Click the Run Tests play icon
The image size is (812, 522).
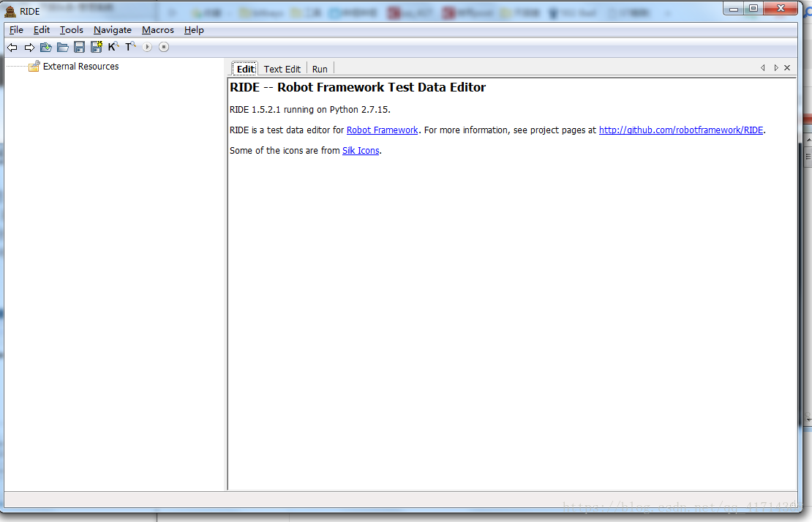click(x=147, y=47)
